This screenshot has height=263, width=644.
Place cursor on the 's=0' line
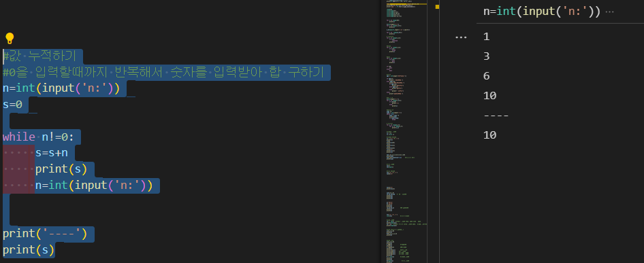(x=12, y=105)
